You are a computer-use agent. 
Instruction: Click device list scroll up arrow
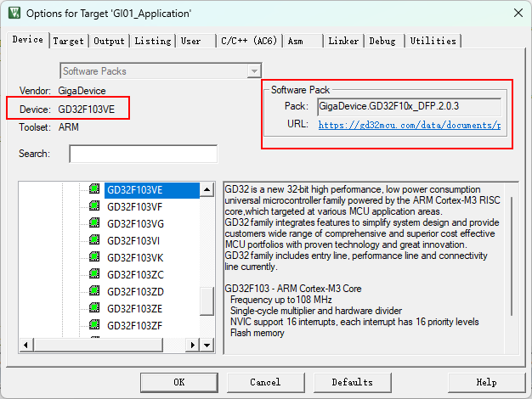click(207, 189)
